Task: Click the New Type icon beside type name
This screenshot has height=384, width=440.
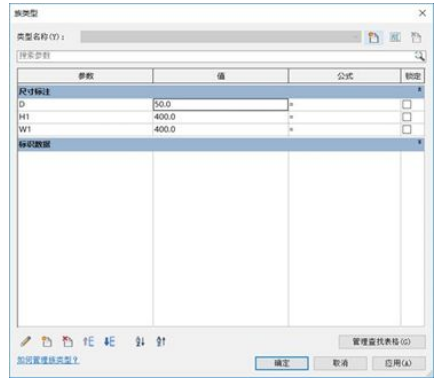Action: click(373, 37)
